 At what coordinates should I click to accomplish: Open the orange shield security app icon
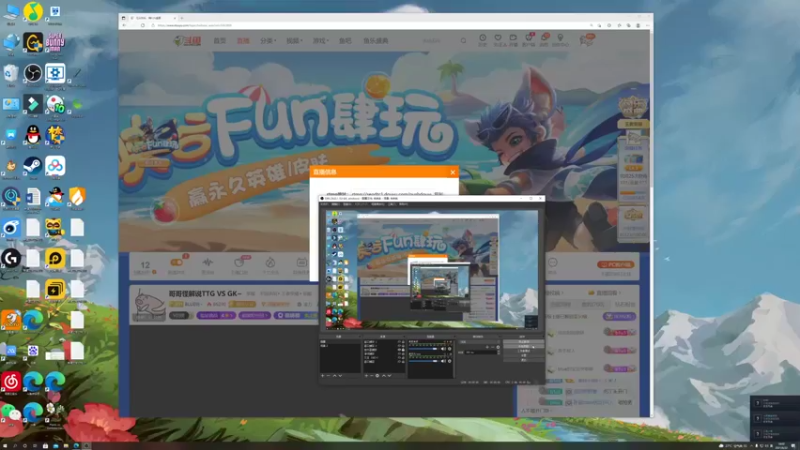[x=77, y=196]
